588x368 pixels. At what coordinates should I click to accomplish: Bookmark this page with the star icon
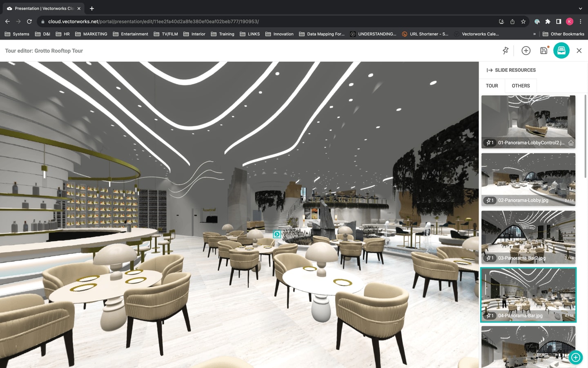point(523,22)
